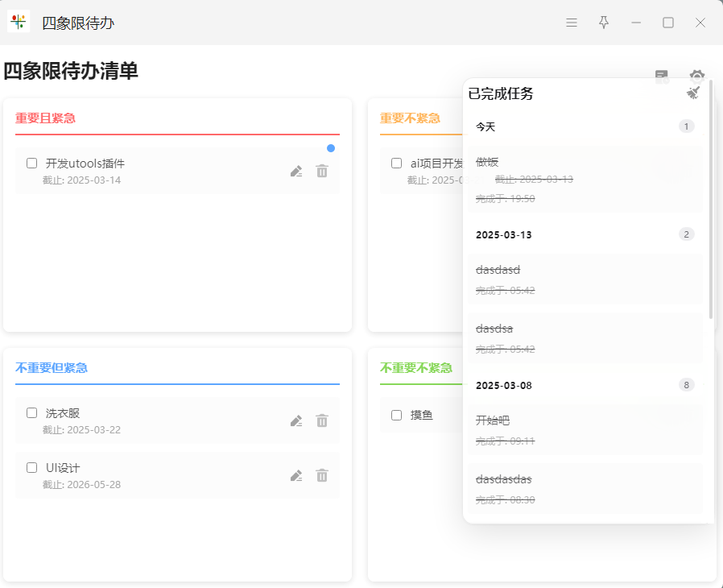Collapse the 2025-03-13 completed group
Screen dimensions: 723x588
(585, 234)
